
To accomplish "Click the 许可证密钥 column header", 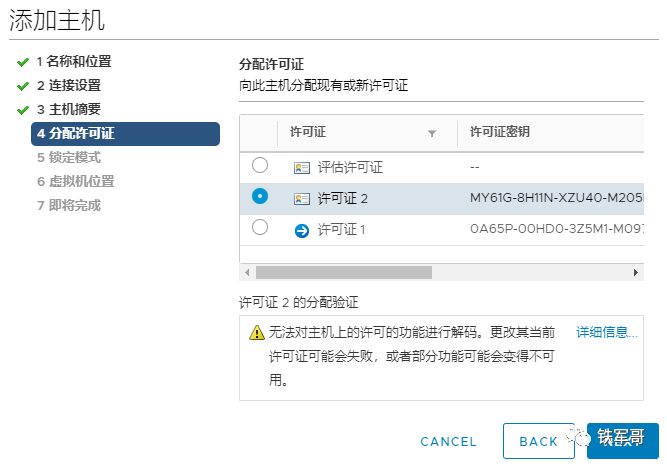I will pyautogui.click(x=500, y=132).
